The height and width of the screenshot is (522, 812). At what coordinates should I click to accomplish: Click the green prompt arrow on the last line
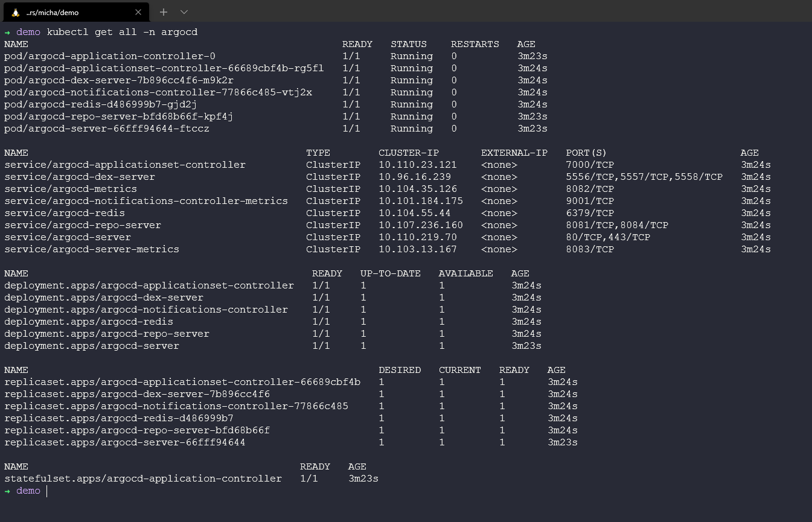(7, 491)
